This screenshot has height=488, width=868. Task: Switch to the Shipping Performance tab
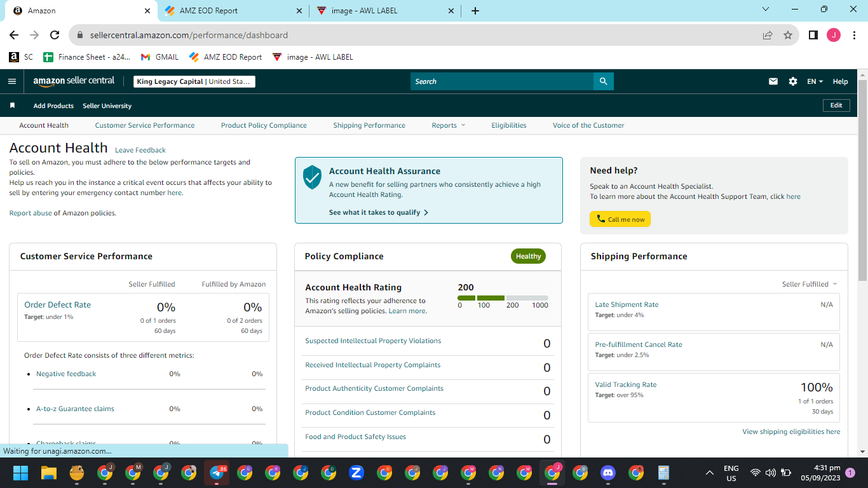(369, 125)
